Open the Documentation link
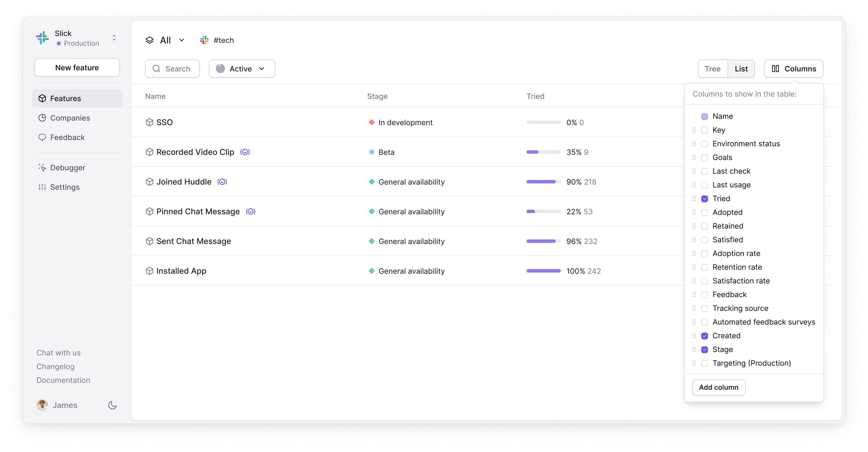868x452 pixels. [63, 380]
